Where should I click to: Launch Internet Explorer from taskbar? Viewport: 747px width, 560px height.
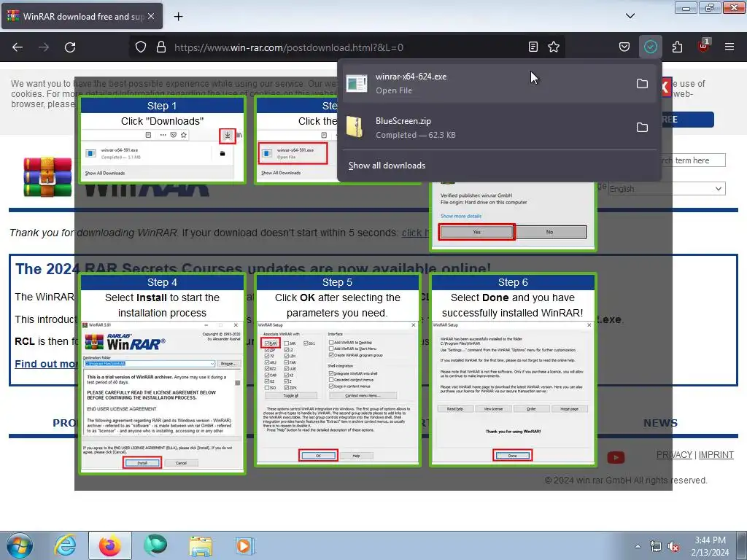point(65,545)
